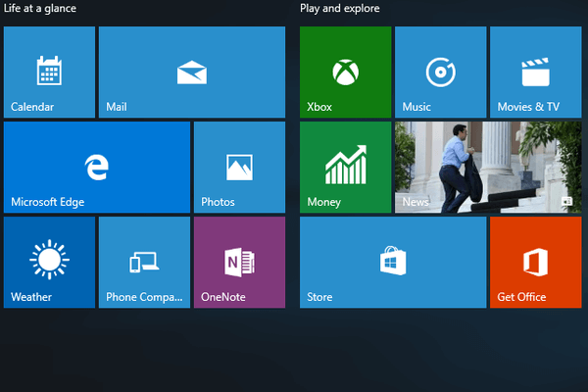Launch the Phone Companion tile
Image resolution: width=588 pixels, height=392 pixels.
click(x=144, y=262)
